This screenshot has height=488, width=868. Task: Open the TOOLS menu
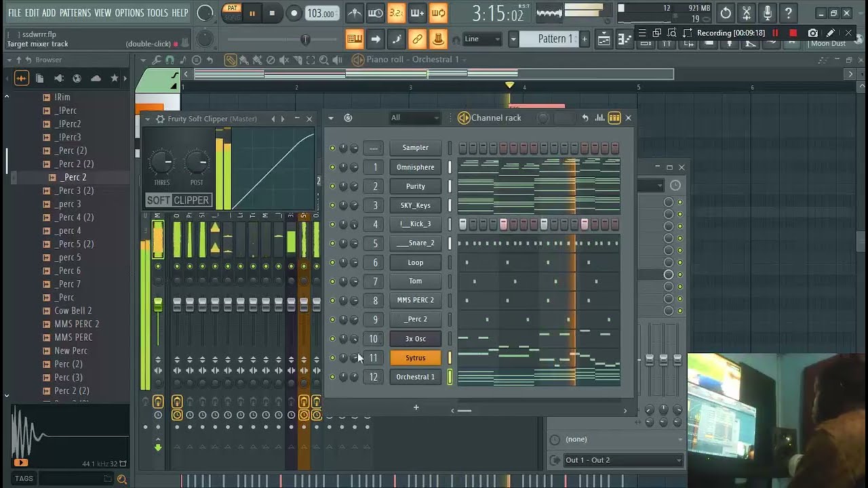(157, 13)
